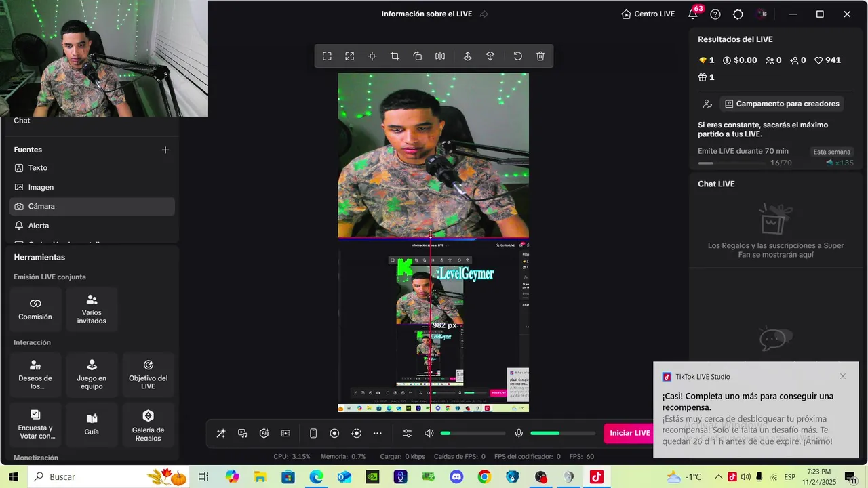Click Iniciar LIVE button

pyautogui.click(x=629, y=433)
